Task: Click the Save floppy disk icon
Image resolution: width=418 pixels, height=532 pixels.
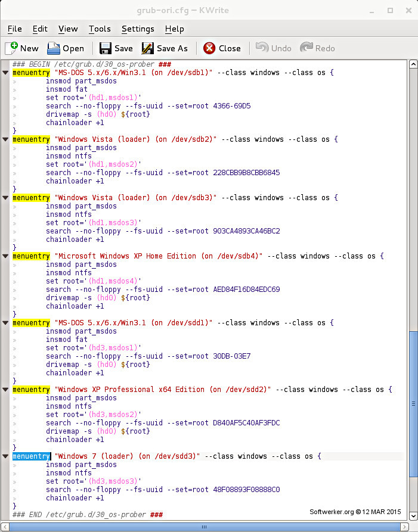Action: [x=106, y=48]
